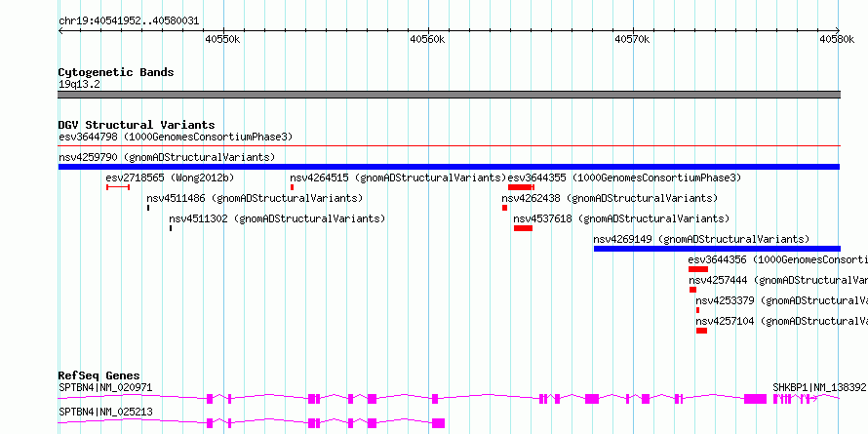The width and height of the screenshot is (868, 434).
Task: Select the 19q13.2 cytogenetic band bar
Action: 449,95
